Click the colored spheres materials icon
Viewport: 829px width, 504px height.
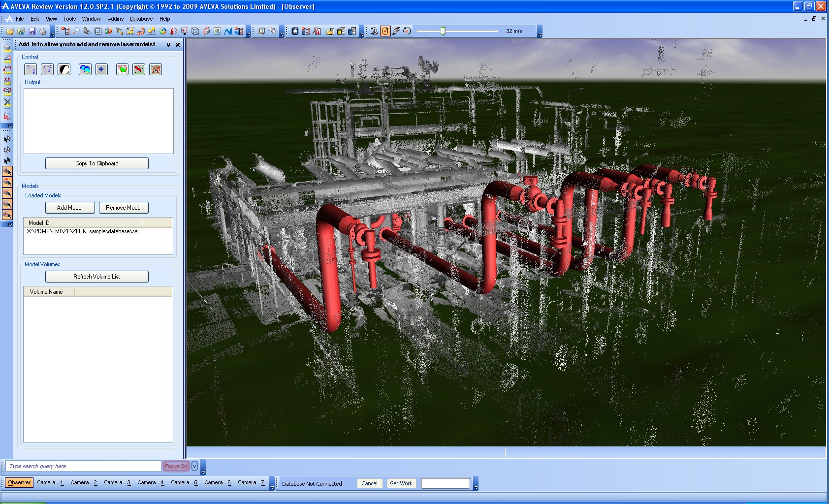(x=108, y=31)
